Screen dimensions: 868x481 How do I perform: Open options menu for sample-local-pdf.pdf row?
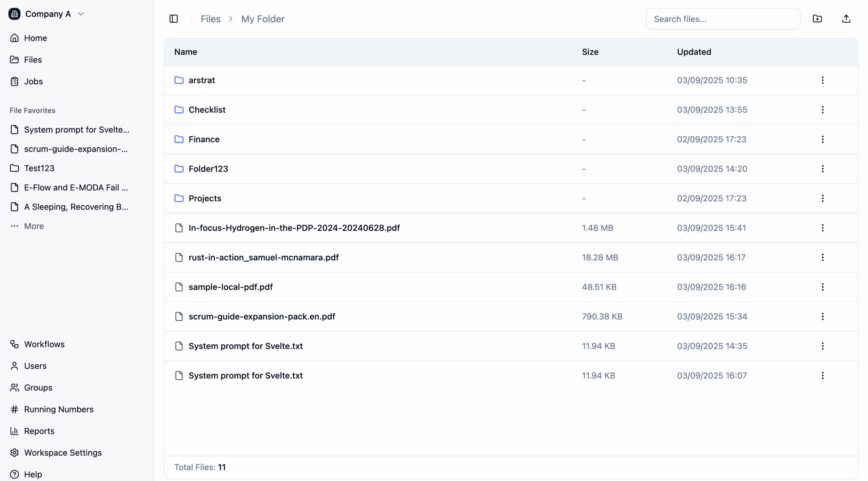pos(822,287)
